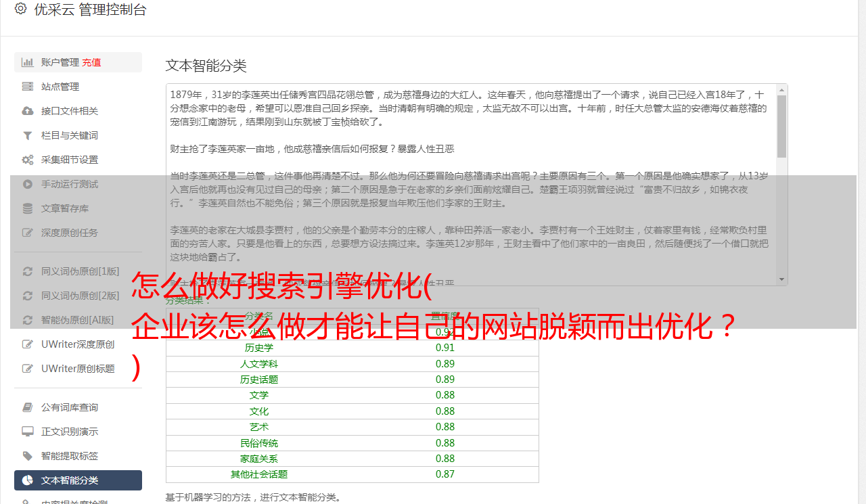Click the refresh icon for 同义词伪原创[1版]
The width and height of the screenshot is (866, 504).
(27, 271)
